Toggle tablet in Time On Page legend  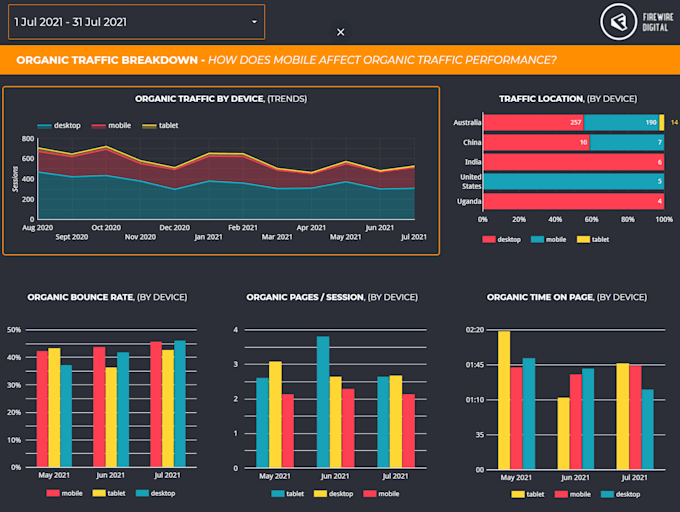coord(528,494)
